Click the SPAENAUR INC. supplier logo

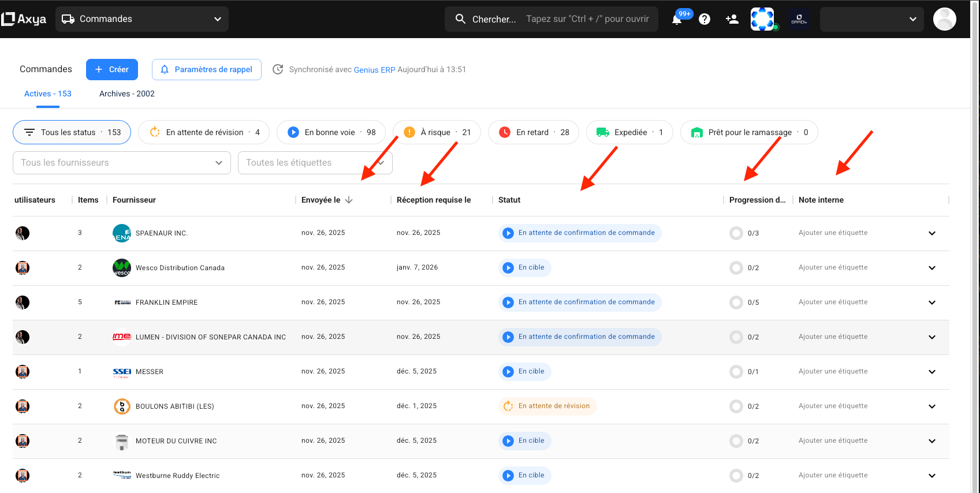tap(121, 233)
